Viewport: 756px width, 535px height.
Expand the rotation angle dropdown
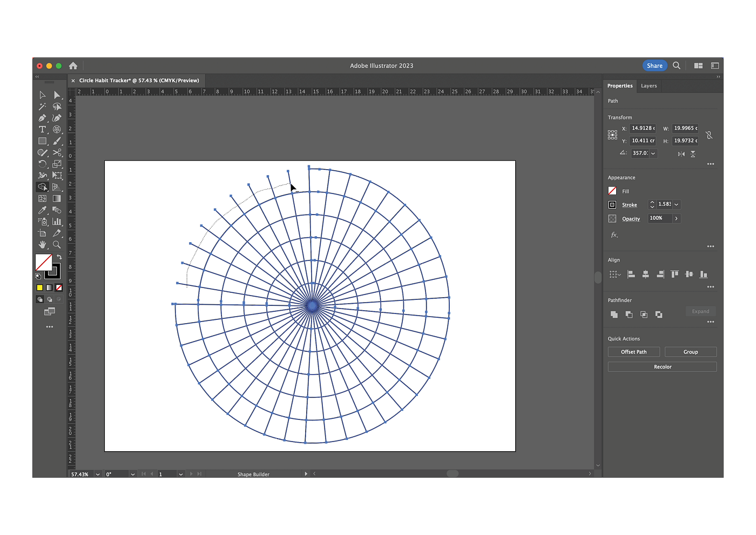tap(653, 153)
